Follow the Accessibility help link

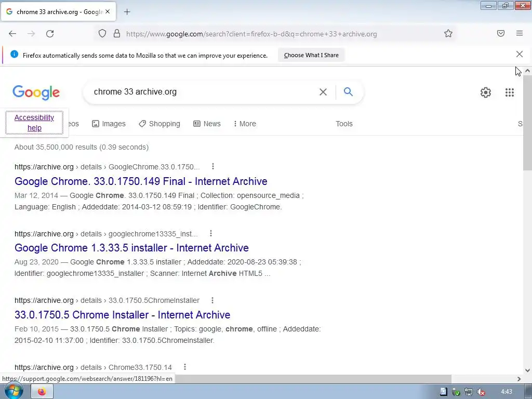pos(34,123)
